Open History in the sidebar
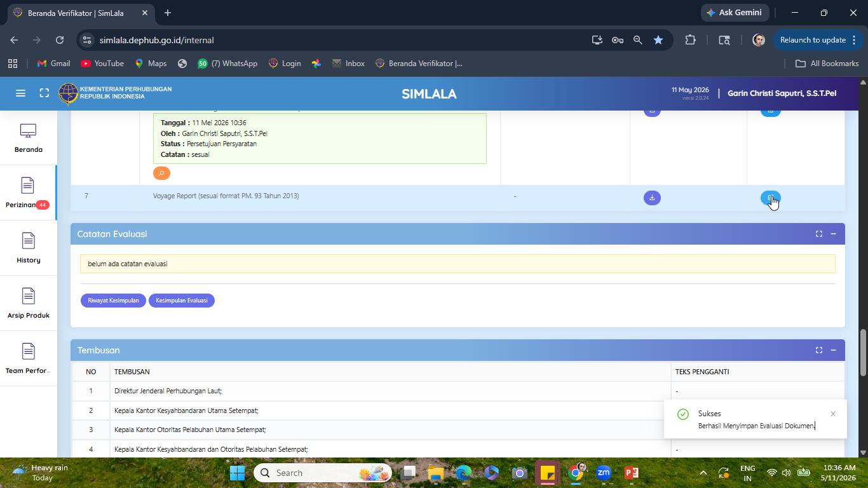 point(28,248)
